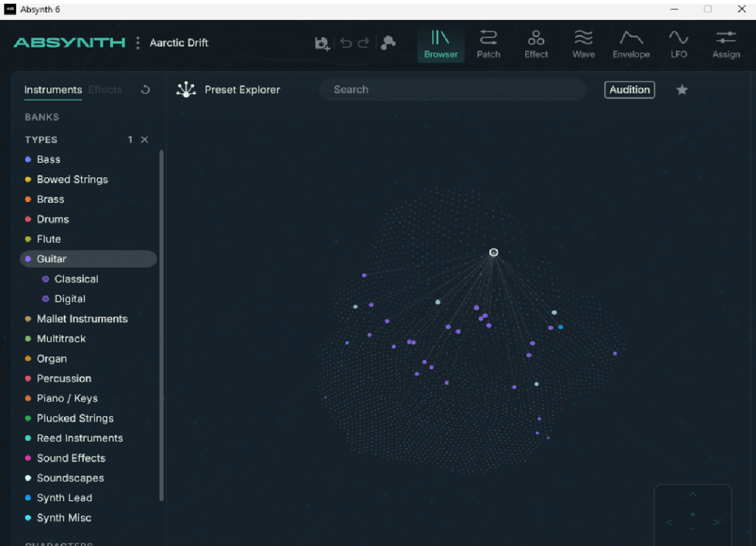
Task: Select the Reed Instruments type
Action: point(89,438)
